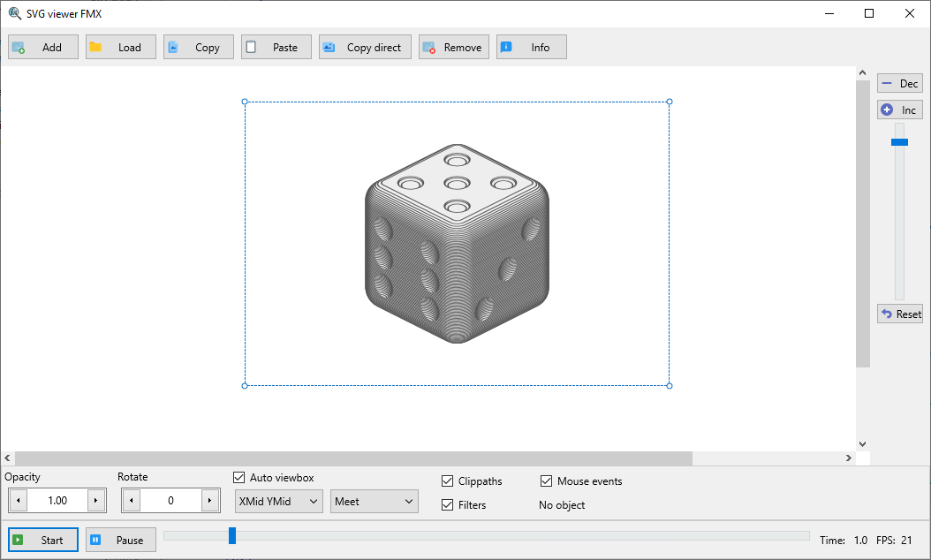Click the animation timeline slider handle
Viewport: 931px width, 560px height.
[232, 535]
